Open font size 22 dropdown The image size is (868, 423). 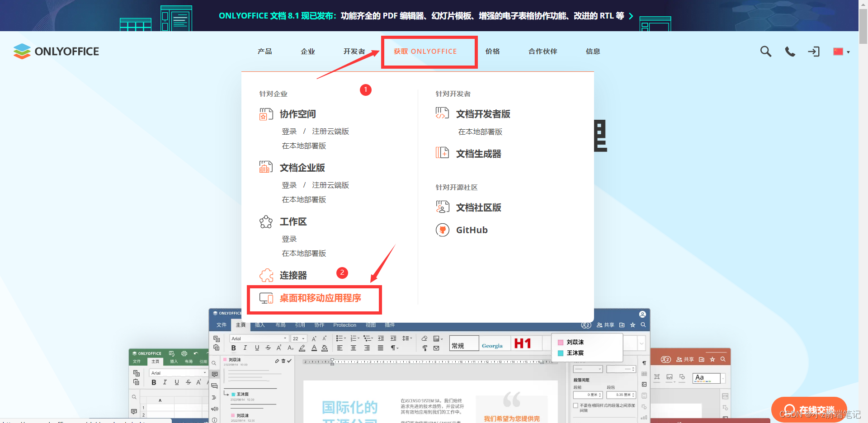tap(299, 338)
